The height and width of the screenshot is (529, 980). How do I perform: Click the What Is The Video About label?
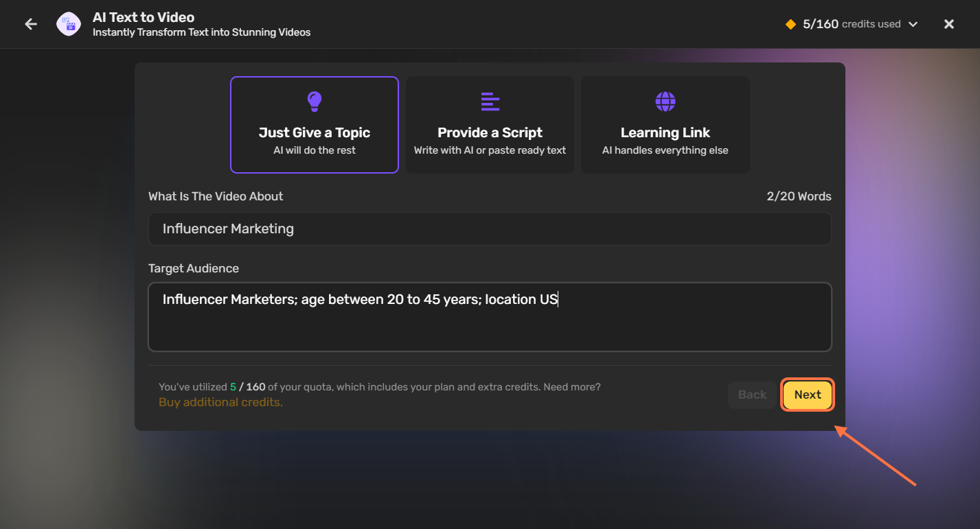pyautogui.click(x=216, y=196)
